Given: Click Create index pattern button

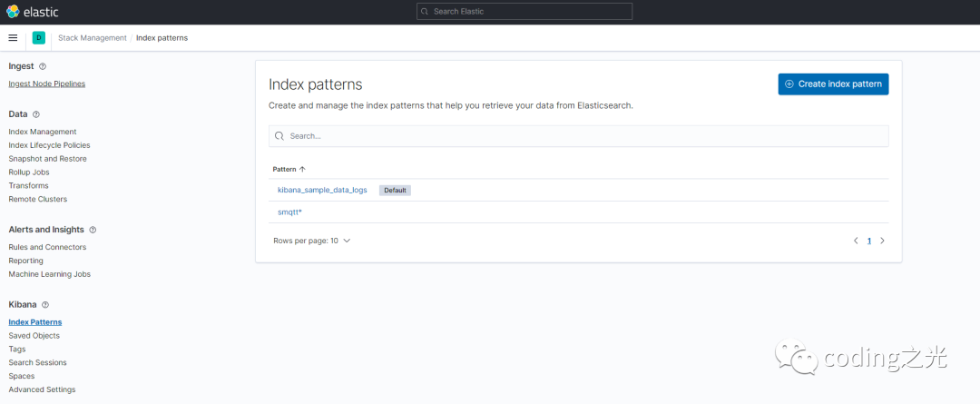Looking at the screenshot, I should coord(833,84).
